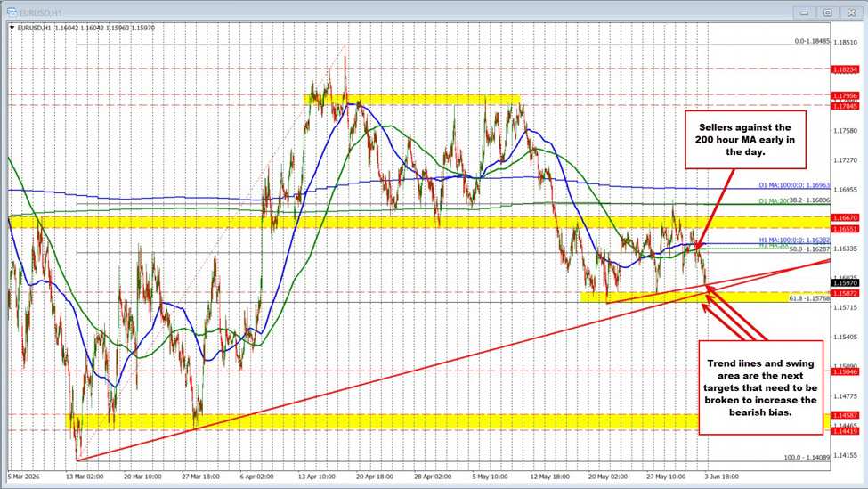Click the red 1.17845 price level label
Viewport: 868px width, 489px height.
click(x=846, y=105)
